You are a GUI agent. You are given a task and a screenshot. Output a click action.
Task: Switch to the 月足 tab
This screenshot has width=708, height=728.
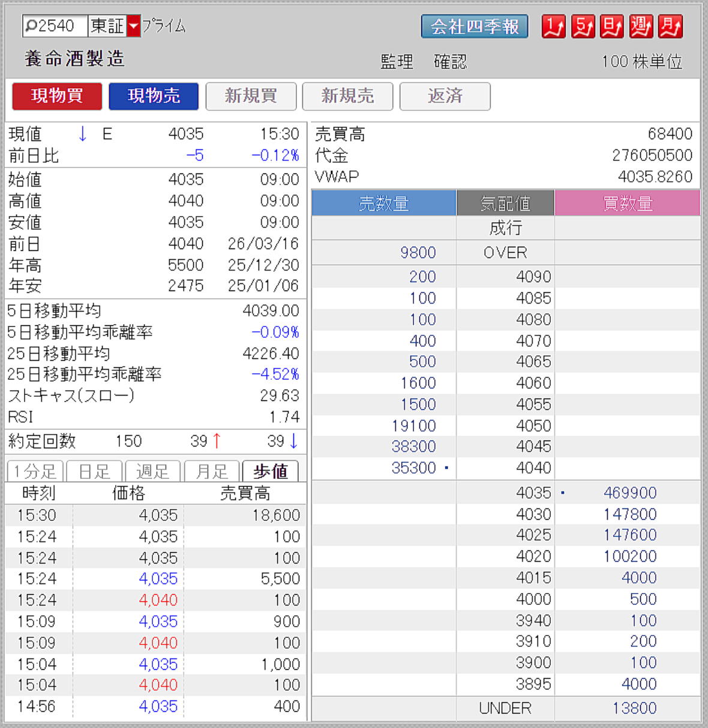click(211, 471)
